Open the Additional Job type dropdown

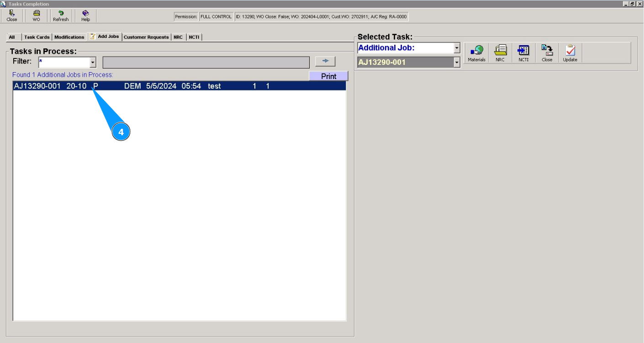coord(457,48)
